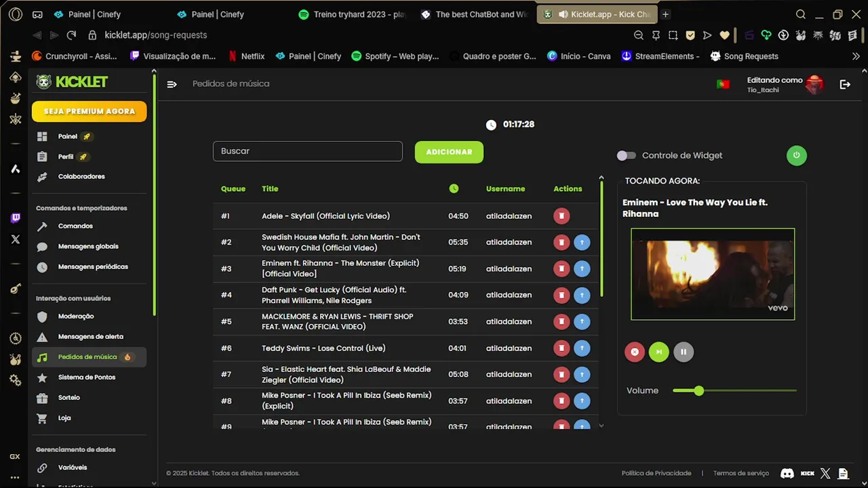This screenshot has height=488, width=868.
Task: Click the ADICIONAR button
Action: pos(449,152)
